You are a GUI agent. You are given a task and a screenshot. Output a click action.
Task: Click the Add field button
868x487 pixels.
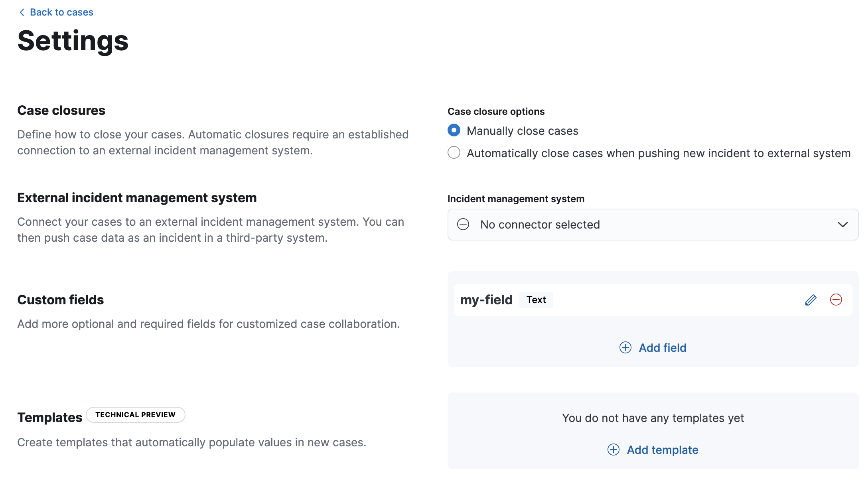663,347
